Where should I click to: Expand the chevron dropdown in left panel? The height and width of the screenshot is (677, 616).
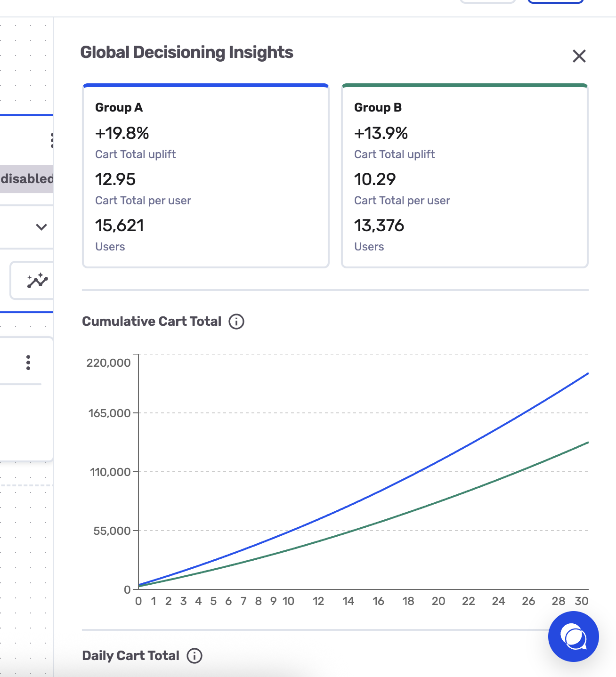(x=41, y=227)
